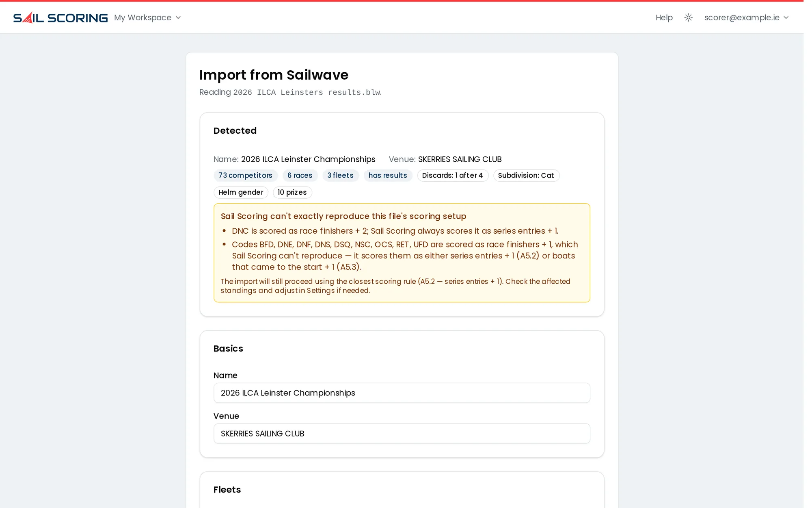Open the scorer@example.ie account menu
Image resolution: width=812 pixels, height=508 pixels.
(x=746, y=17)
